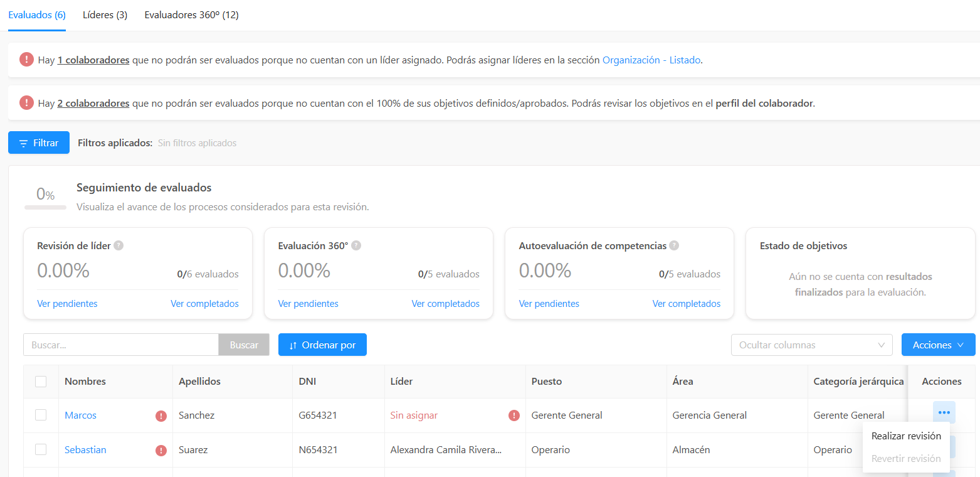
Task: Click the 0% overall progress bar
Action: [45, 207]
